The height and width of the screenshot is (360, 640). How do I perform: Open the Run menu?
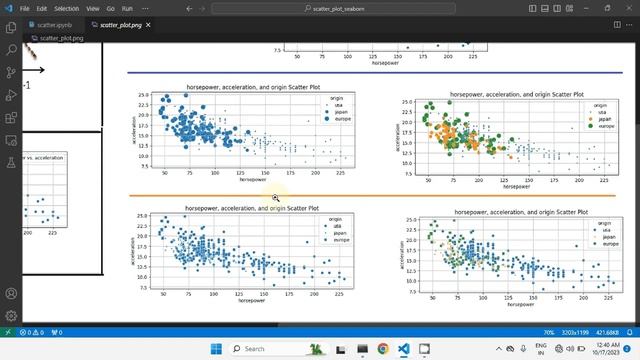[127, 9]
